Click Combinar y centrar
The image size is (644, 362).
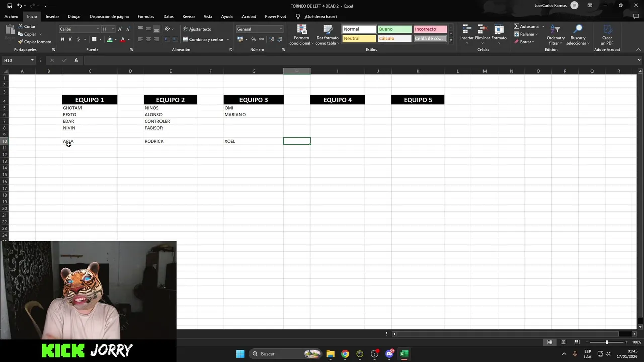[x=203, y=39]
